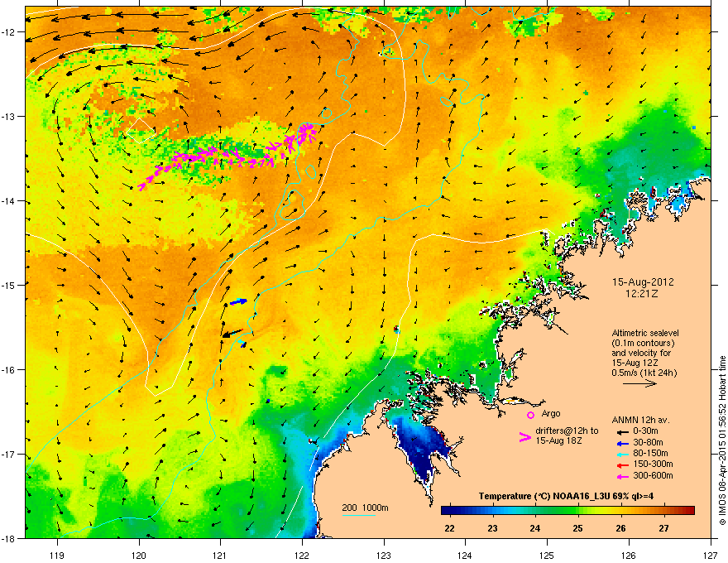
Task: Click the longitude axis label 127
Action: coord(711,555)
